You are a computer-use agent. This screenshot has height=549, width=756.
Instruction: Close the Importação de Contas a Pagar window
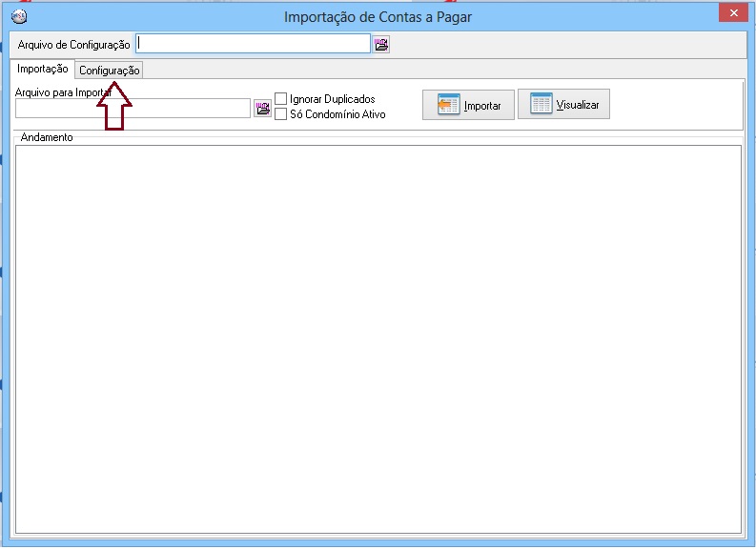[x=733, y=12]
